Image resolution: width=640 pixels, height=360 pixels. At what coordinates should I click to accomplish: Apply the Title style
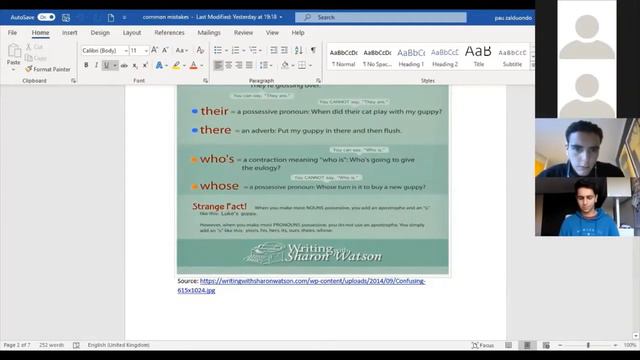(478, 57)
